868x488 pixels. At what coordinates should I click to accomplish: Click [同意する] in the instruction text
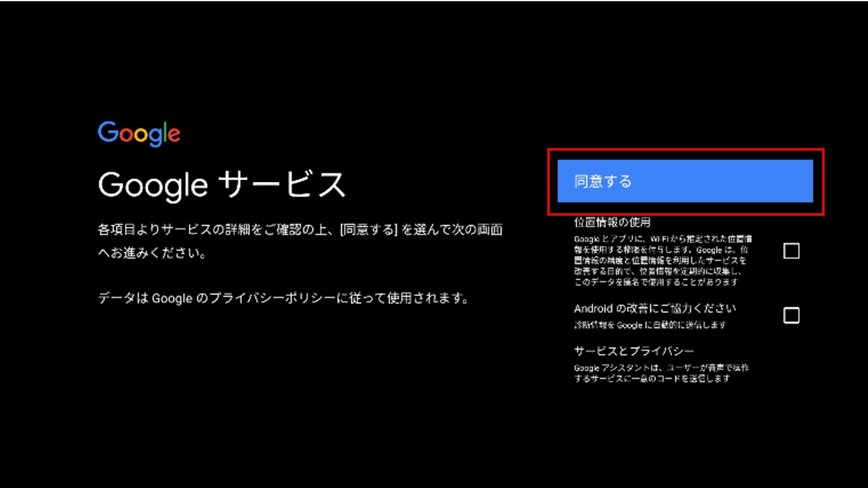(x=368, y=230)
